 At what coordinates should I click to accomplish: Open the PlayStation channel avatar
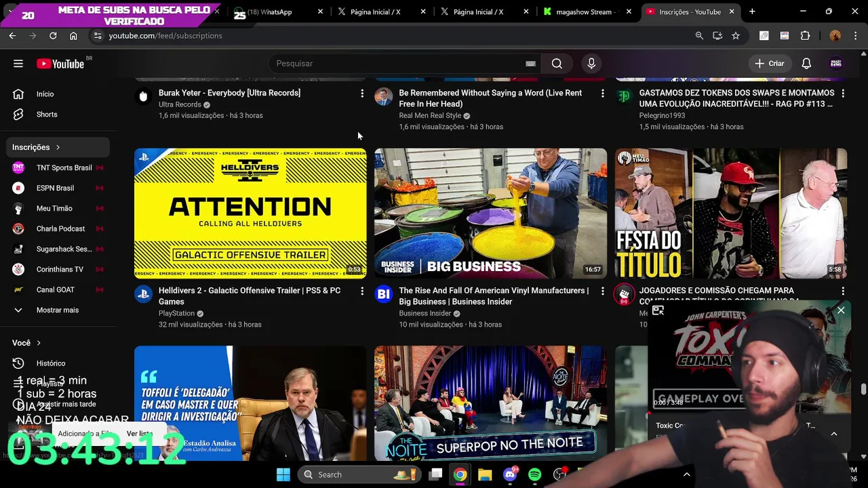tap(143, 294)
